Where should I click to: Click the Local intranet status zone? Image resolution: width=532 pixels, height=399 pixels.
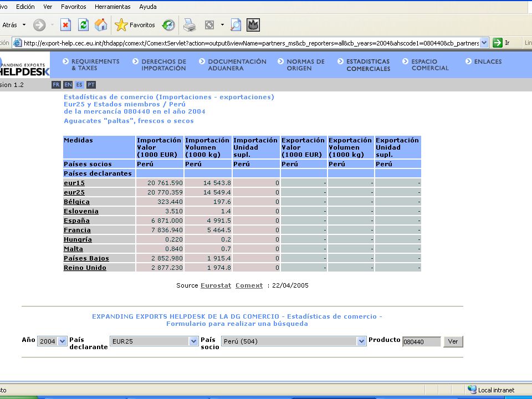pyautogui.click(x=491, y=390)
